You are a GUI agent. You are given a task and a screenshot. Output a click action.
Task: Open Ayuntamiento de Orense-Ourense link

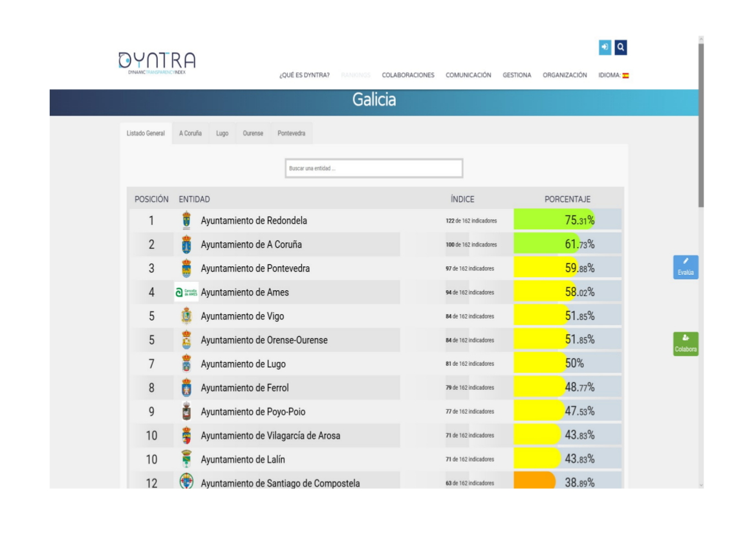click(x=265, y=340)
